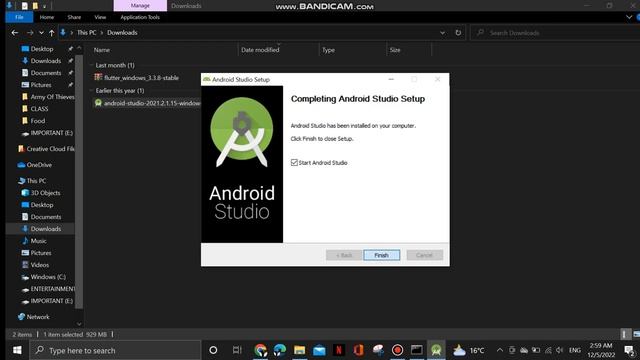Open Music under This PC
This screenshot has width=640, height=360.
click(38, 241)
